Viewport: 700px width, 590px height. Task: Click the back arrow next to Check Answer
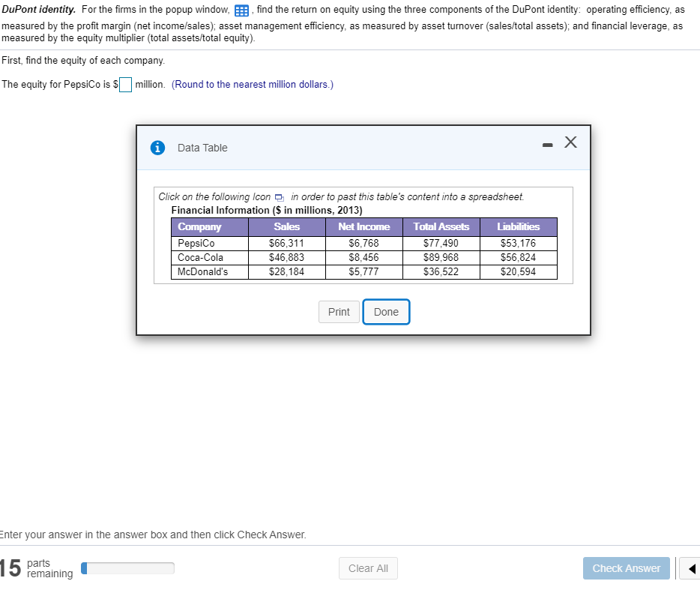click(691, 568)
